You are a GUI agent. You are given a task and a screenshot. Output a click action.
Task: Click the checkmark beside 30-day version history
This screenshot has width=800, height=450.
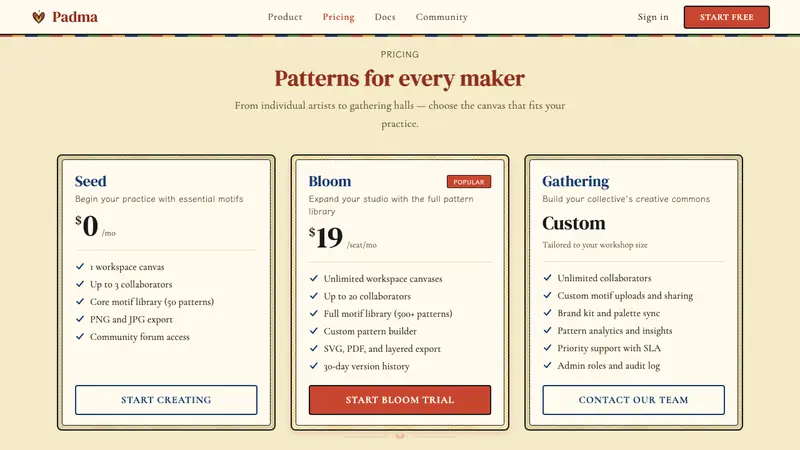pos(314,366)
